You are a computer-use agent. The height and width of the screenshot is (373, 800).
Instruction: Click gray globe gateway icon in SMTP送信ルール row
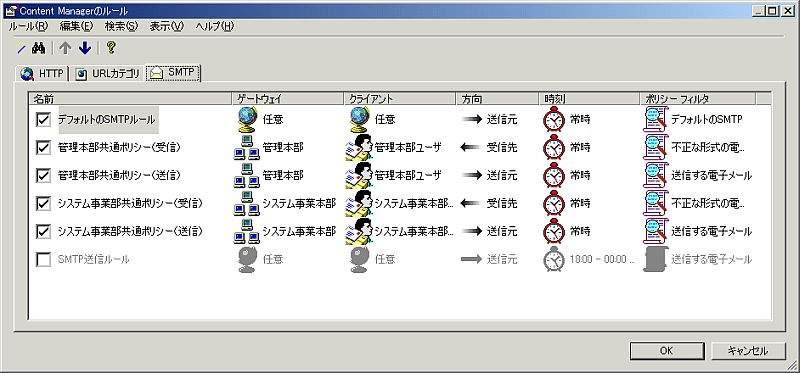(x=247, y=260)
